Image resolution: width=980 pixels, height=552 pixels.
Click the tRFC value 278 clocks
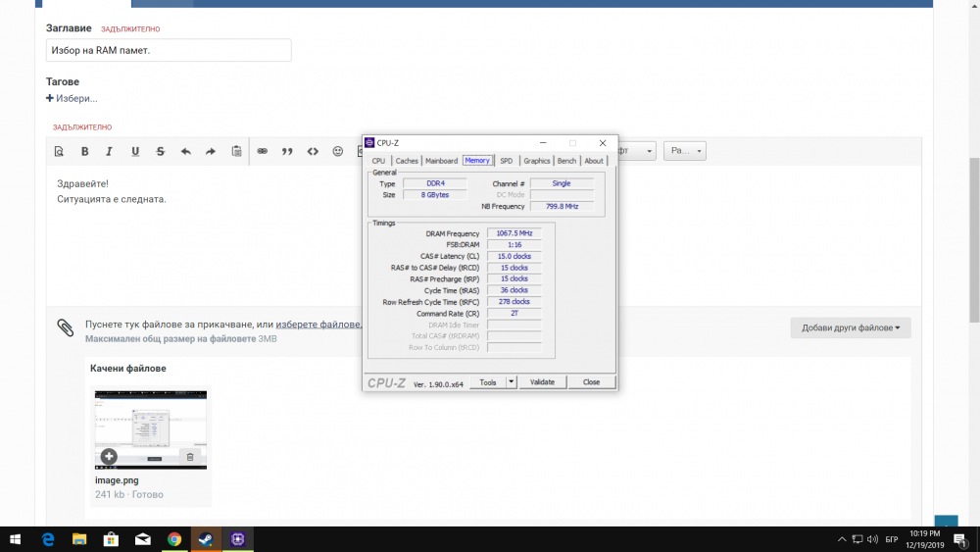click(514, 301)
